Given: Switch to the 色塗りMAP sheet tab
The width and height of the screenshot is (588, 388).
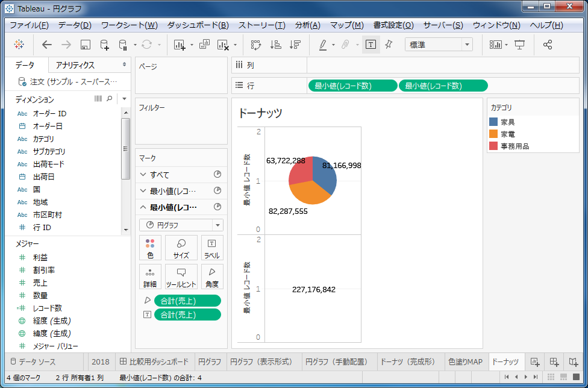Looking at the screenshot, I should click(x=466, y=361).
